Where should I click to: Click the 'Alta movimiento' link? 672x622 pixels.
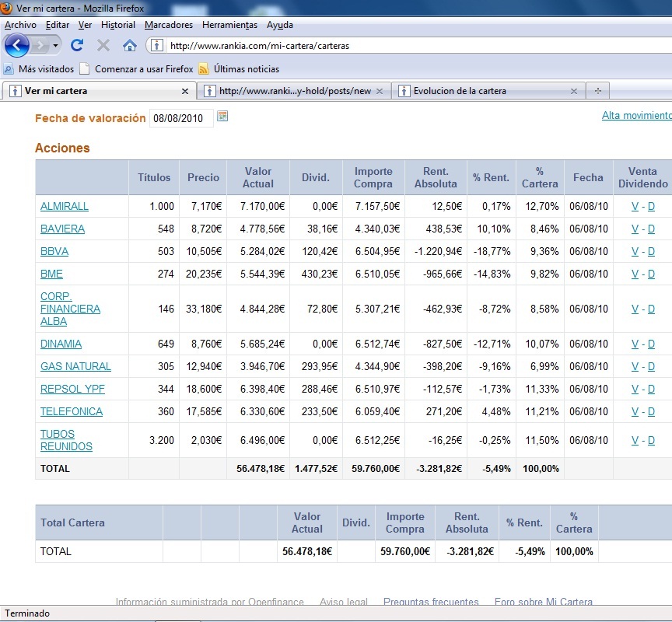tap(636, 115)
